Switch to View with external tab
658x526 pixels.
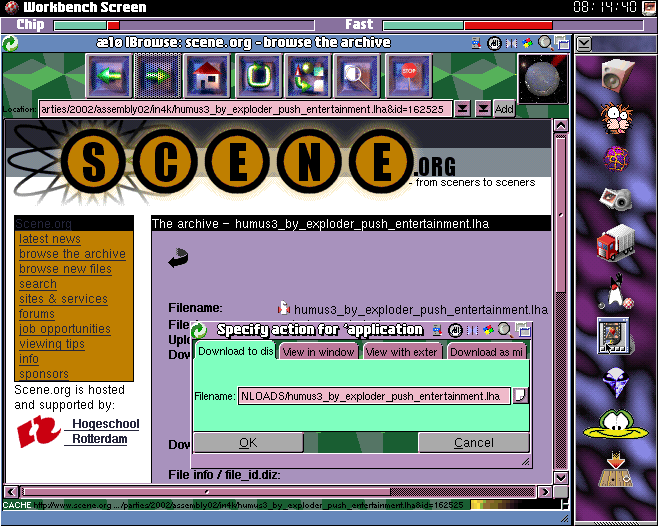402,352
